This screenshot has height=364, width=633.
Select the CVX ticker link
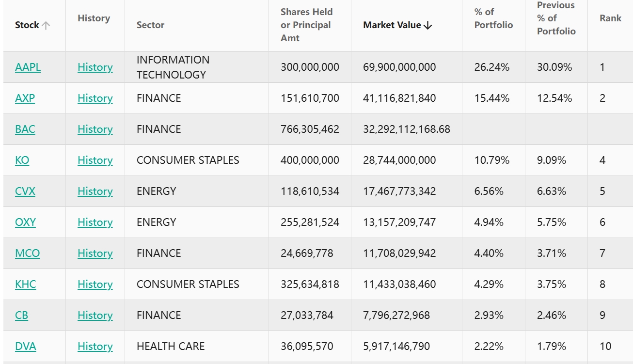pos(25,191)
